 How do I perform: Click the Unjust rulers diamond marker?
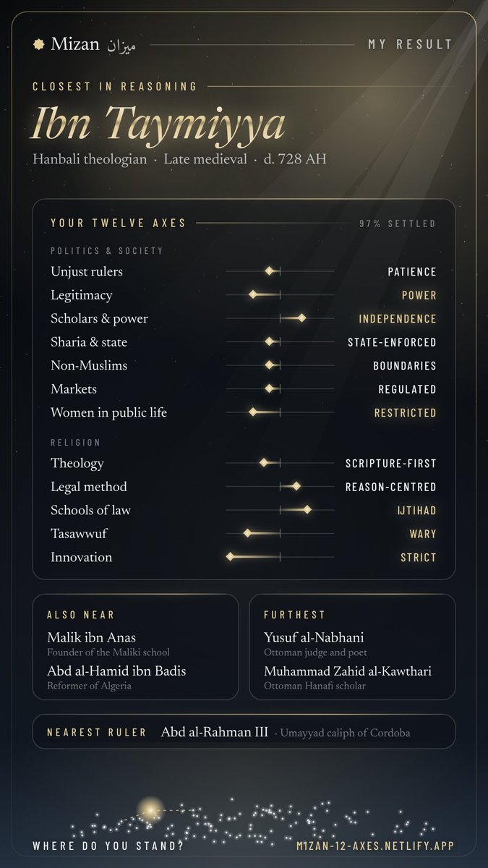(x=270, y=271)
